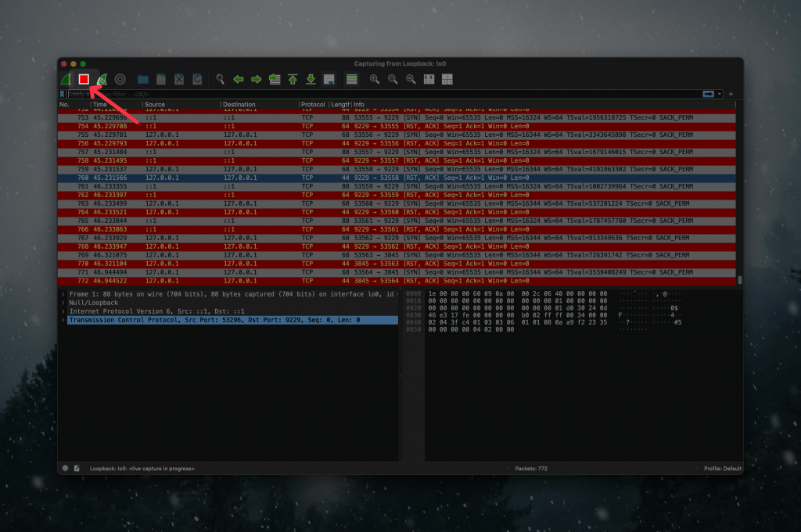Viewport: 801px width, 532px height.
Task: Zoom in on packet text with the plus magnifier
Action: [375, 79]
